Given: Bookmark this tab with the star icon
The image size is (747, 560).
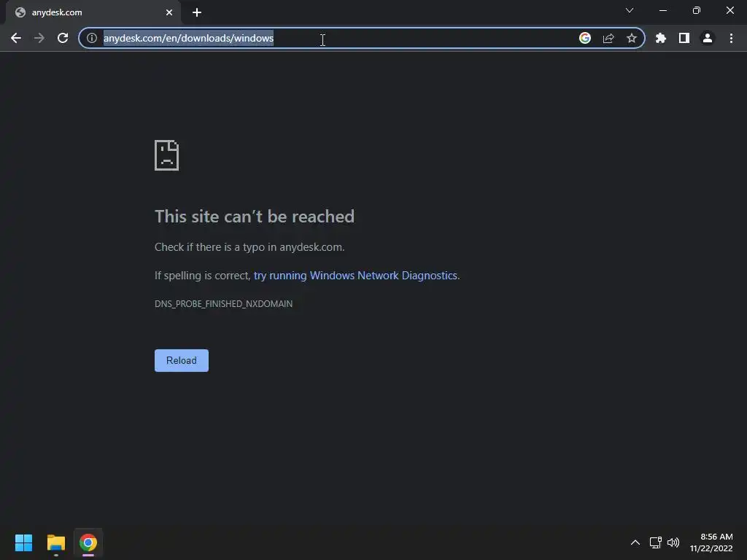Looking at the screenshot, I should pos(632,38).
